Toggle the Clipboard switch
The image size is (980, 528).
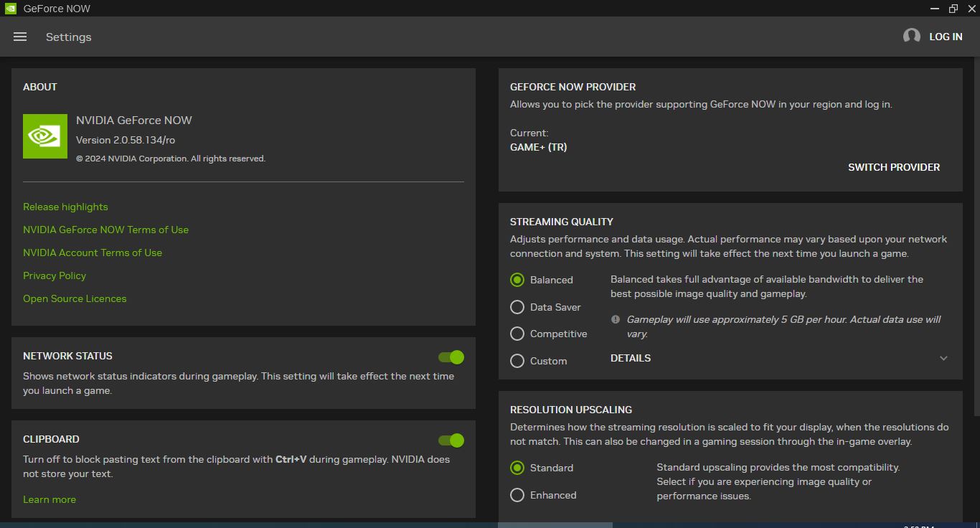click(x=451, y=440)
